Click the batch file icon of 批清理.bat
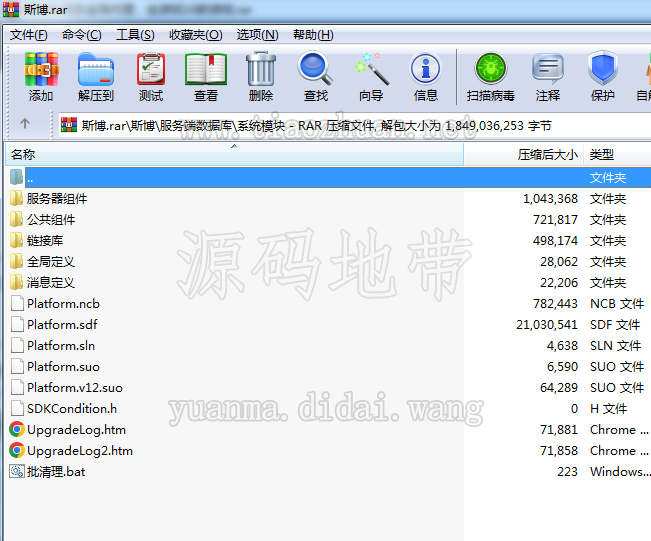 (17, 471)
